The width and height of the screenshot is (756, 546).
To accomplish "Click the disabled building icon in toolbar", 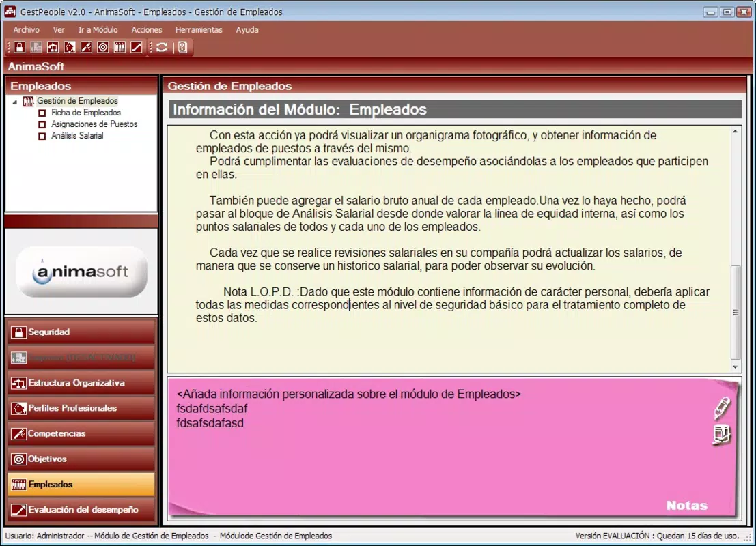I will pyautogui.click(x=36, y=47).
